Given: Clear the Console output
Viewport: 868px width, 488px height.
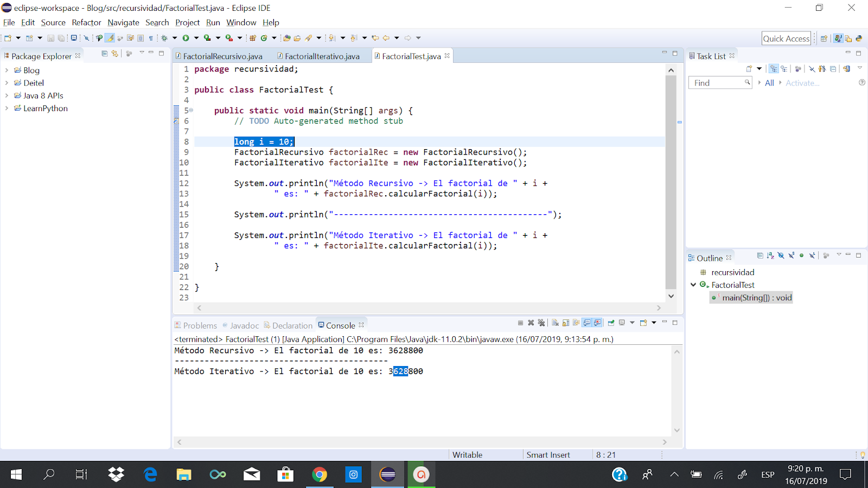Looking at the screenshot, I should (x=555, y=323).
